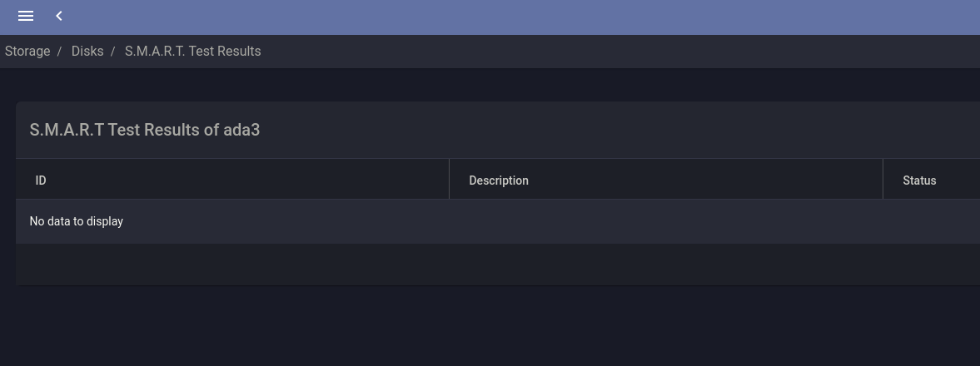Sort by the Description column header
Image resolution: width=980 pixels, height=366 pixels.
[498, 181]
